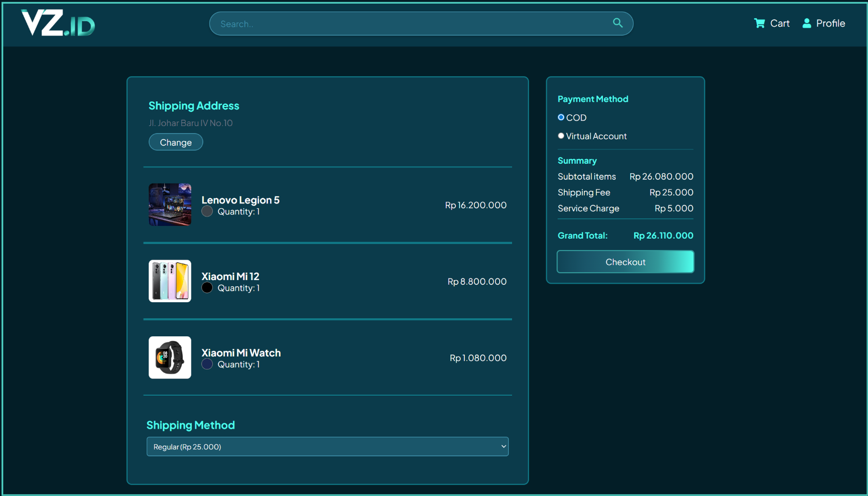Viewport: 868px width, 496px height.
Task: Click the price Rp 16.200.000
Action: click(476, 205)
